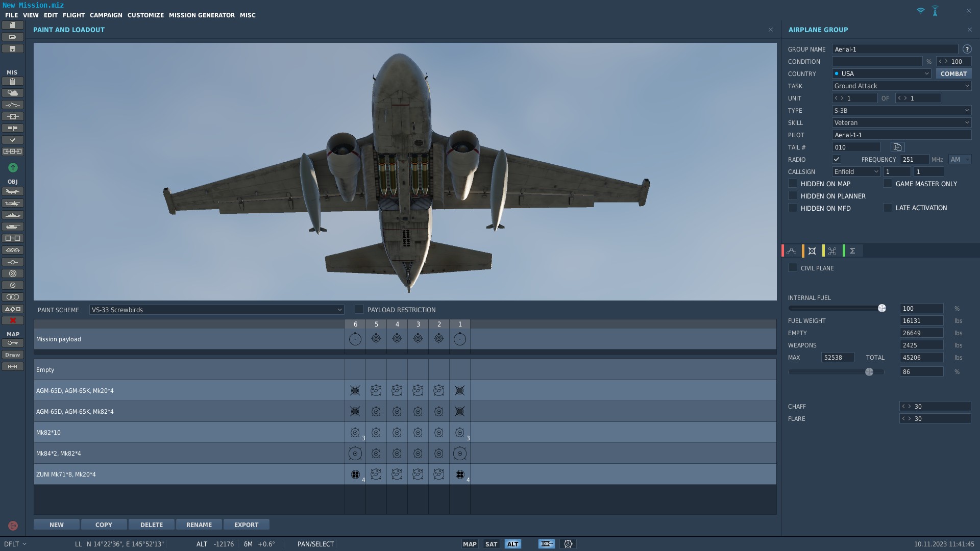Open the MISSION GENERATOR menu

pyautogui.click(x=202, y=15)
